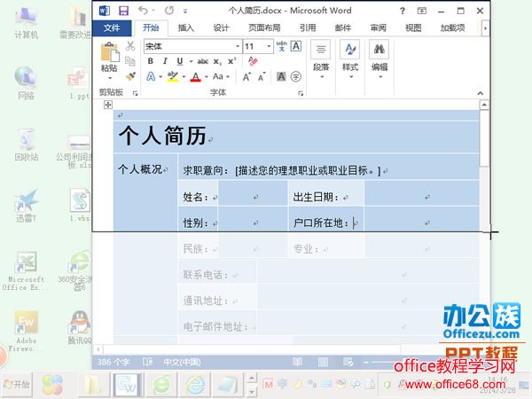Viewport: 532px width, 399px height.
Task: Open the 段落 (Paragraph) group button
Action: (321, 60)
